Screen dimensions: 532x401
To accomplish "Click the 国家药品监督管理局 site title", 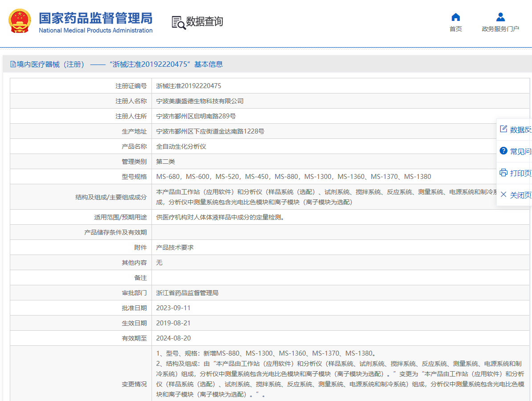I will click(x=96, y=18).
